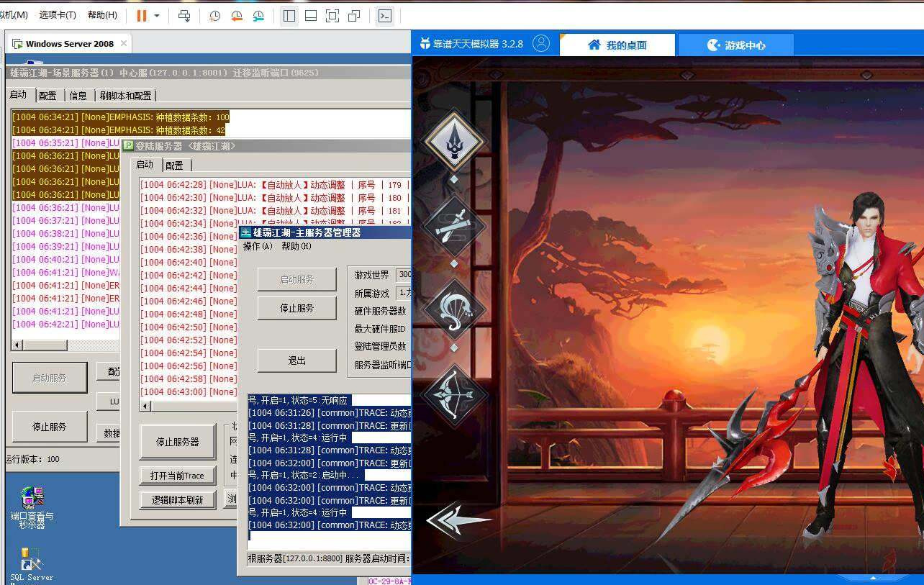Click the greyed 启动服务 in scene server window
This screenshot has height=585, width=924.
point(50,378)
